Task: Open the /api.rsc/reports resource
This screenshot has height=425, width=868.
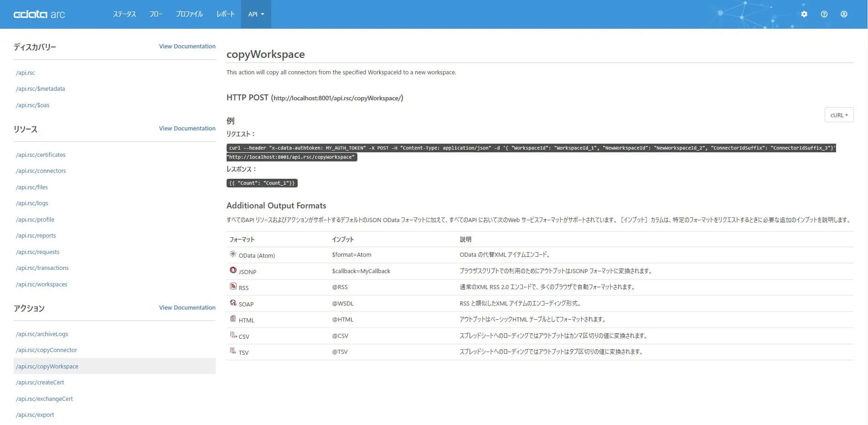Action: tap(36, 236)
